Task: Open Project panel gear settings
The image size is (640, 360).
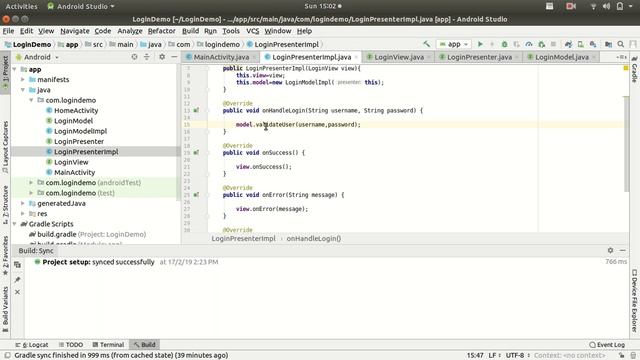Action: point(162,57)
